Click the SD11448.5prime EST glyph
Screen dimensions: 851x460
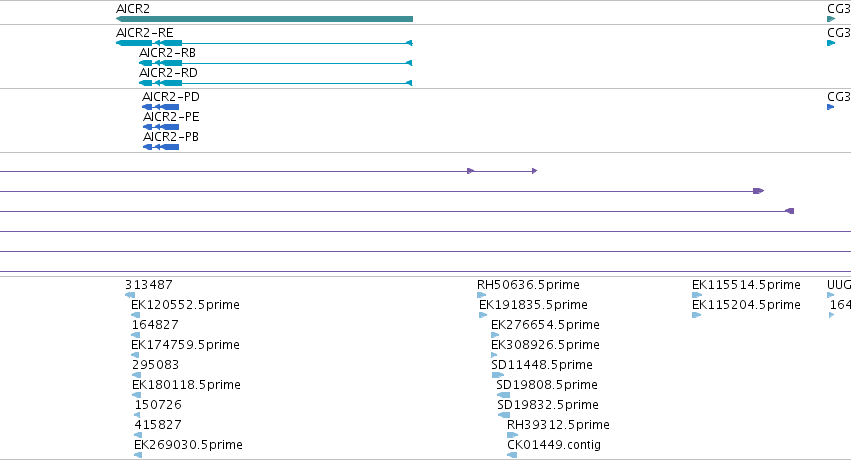tap(498, 375)
